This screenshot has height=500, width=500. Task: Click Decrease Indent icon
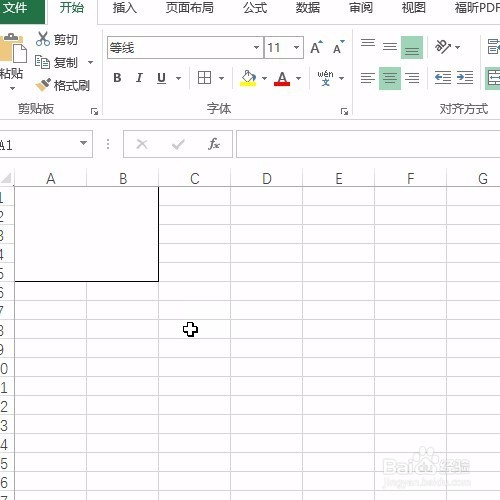click(443, 78)
